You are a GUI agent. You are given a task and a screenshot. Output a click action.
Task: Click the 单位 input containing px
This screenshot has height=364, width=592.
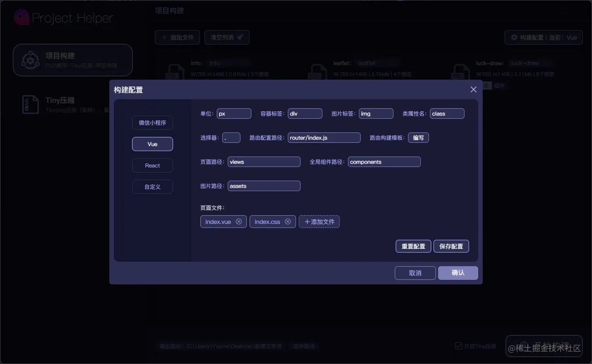(x=234, y=114)
